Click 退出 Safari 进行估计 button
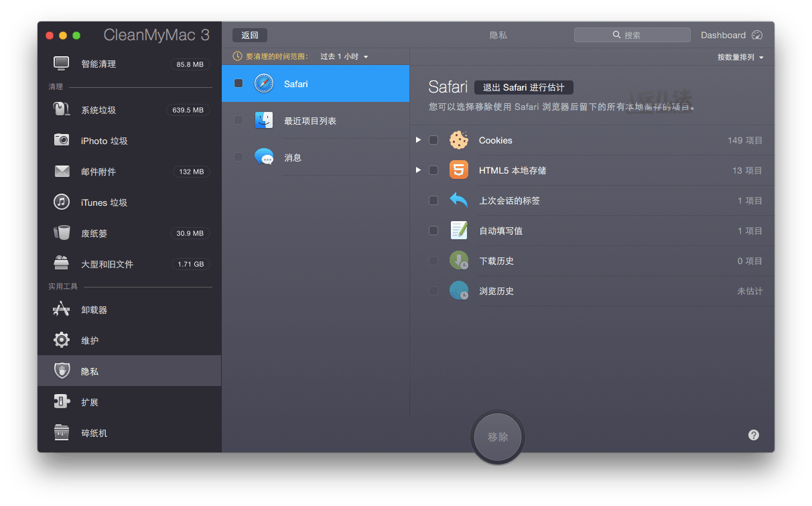This screenshot has height=506, width=812. [x=524, y=87]
